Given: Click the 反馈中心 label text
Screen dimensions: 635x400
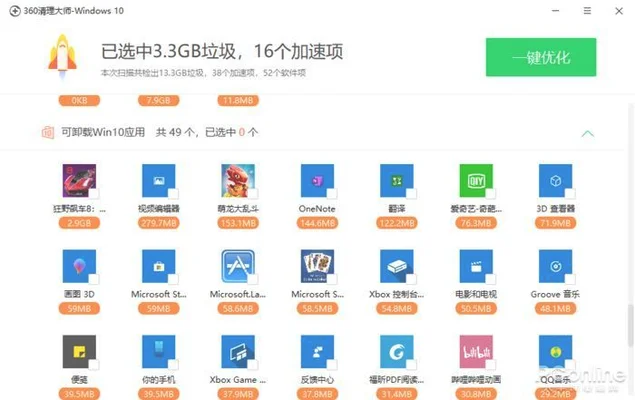Looking at the screenshot, I should click(x=318, y=380).
